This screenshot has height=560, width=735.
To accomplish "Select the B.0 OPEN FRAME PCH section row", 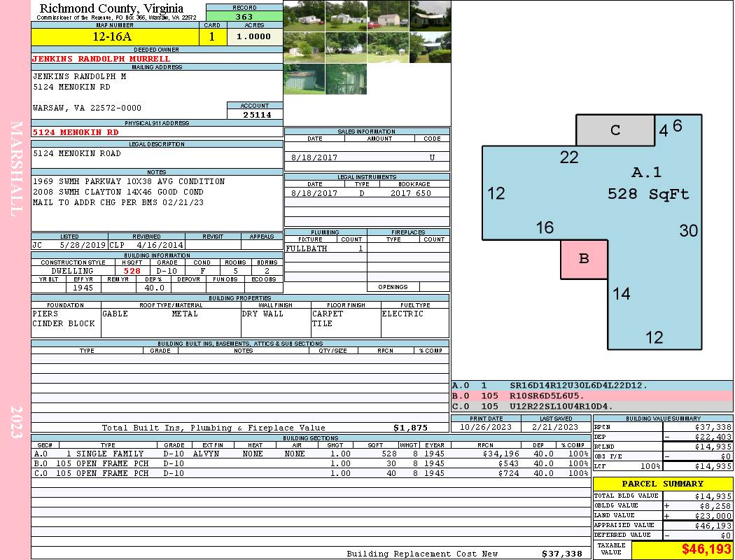I will 310,463.
